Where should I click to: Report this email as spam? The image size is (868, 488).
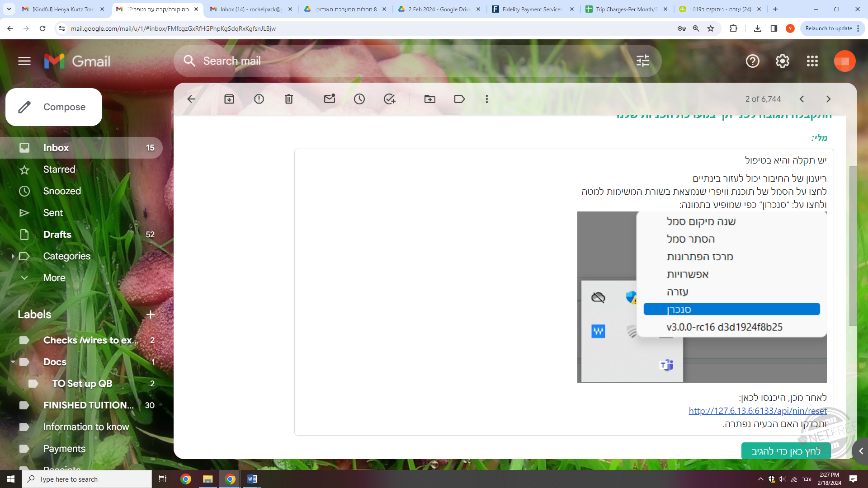tap(259, 99)
